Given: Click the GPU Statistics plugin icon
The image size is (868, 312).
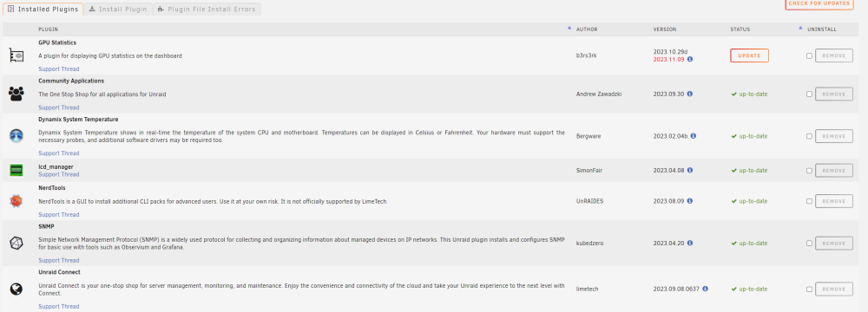Looking at the screenshot, I should coord(16,55).
